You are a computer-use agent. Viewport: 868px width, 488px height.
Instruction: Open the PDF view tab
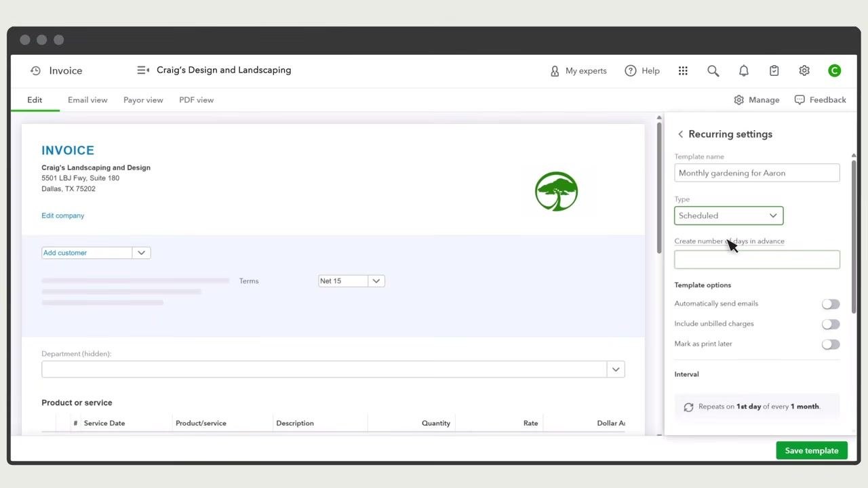tap(196, 100)
